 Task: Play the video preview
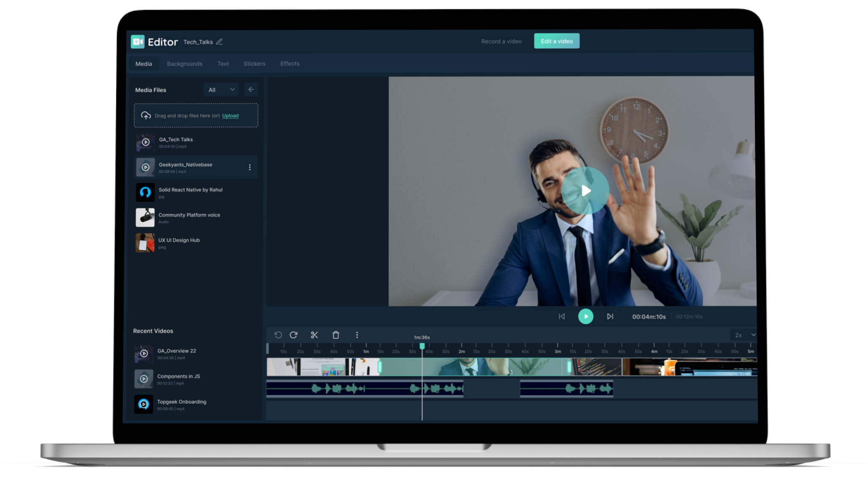[x=586, y=190]
